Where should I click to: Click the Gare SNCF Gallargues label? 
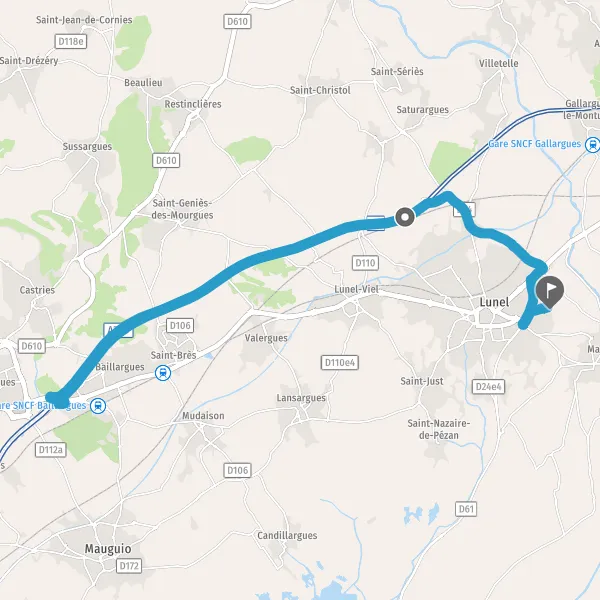pyautogui.click(x=535, y=144)
